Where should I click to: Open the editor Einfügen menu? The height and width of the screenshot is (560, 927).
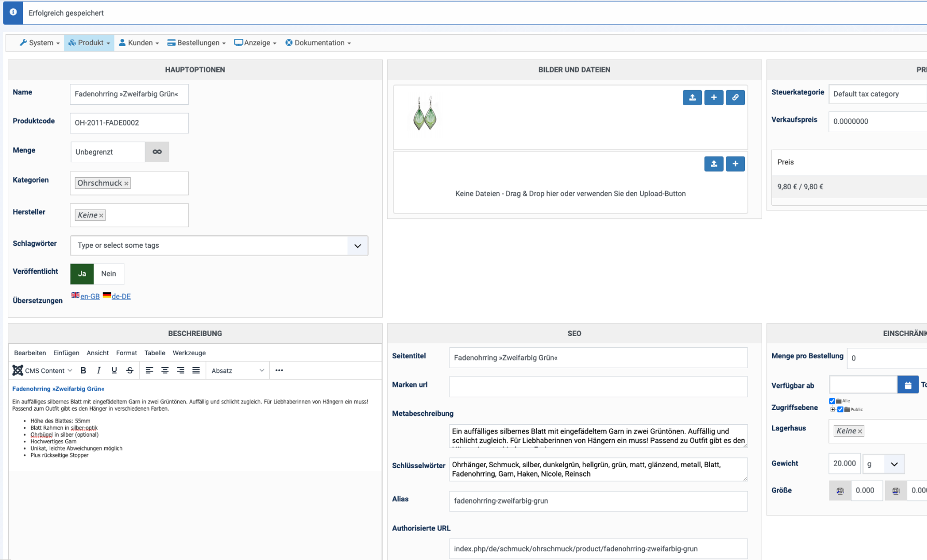click(x=66, y=353)
